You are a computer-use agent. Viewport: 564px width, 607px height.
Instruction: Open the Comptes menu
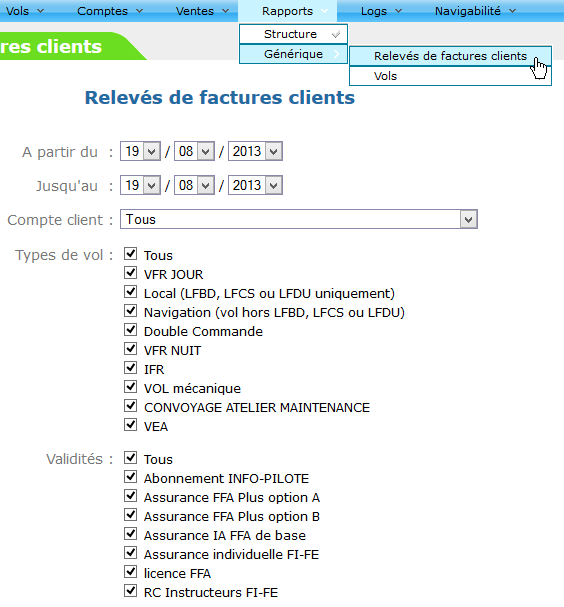coord(110,11)
